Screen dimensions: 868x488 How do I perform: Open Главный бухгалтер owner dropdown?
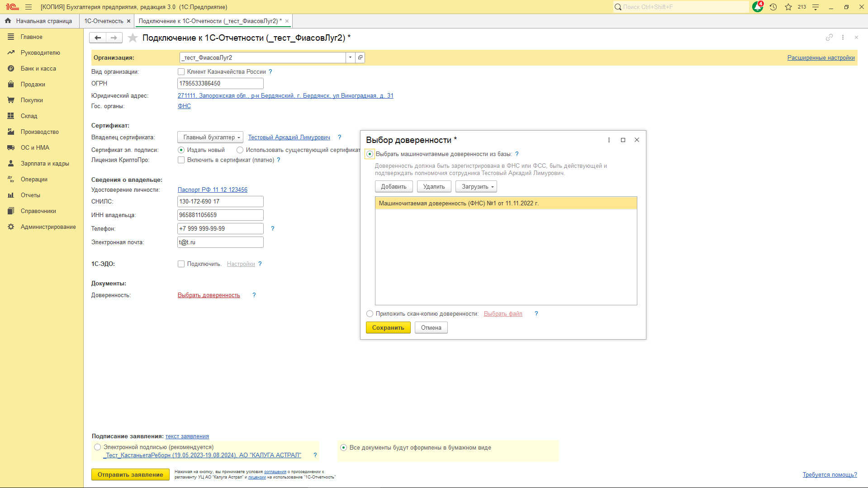(210, 137)
